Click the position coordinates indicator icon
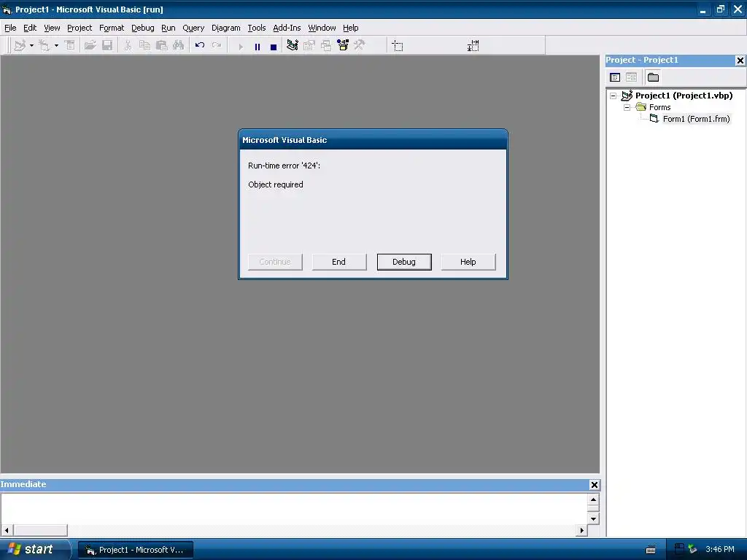This screenshot has height=560, width=747. click(398, 46)
